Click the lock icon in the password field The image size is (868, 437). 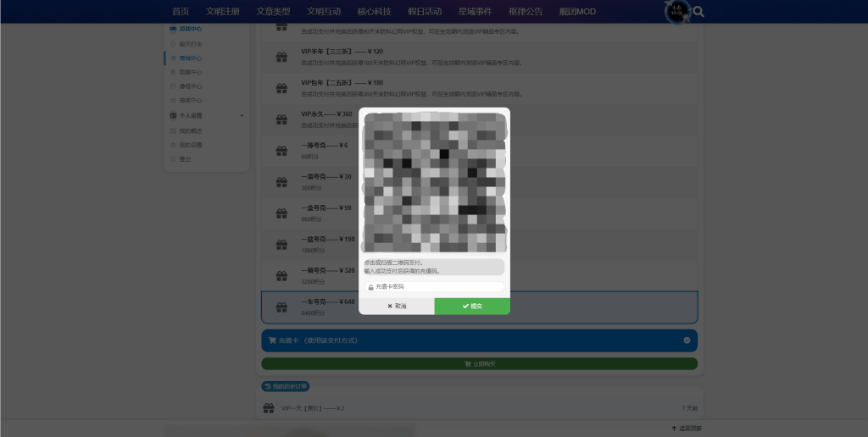(371, 287)
